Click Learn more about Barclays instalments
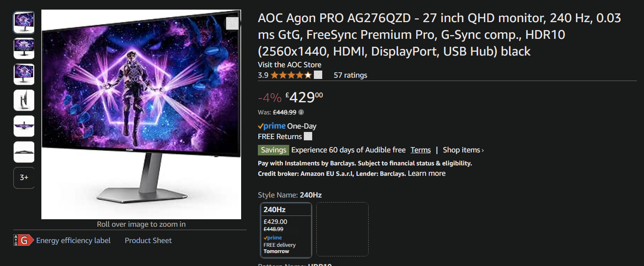The width and height of the screenshot is (644, 266). click(x=427, y=173)
